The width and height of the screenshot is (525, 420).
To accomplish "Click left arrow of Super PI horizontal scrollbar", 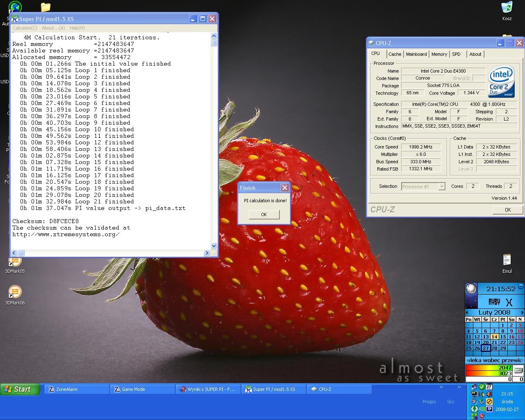I will (14, 253).
